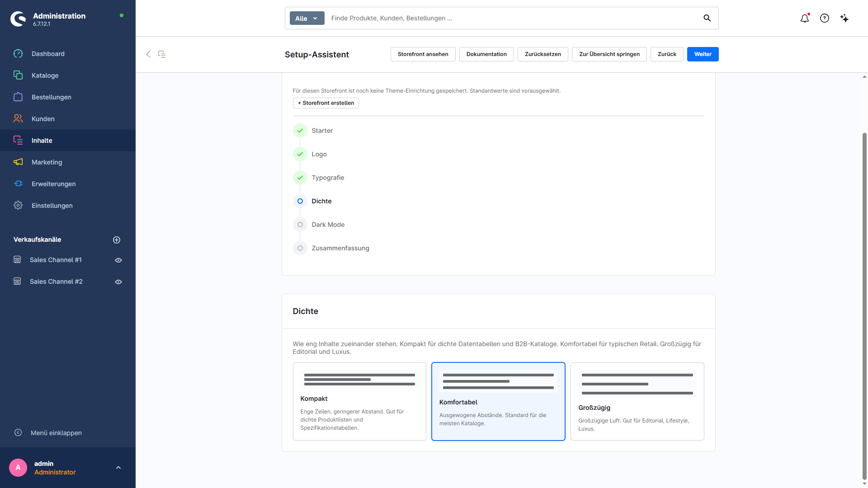Toggle storefront view for Sales Channel #1
Viewport: 868px width, 488px height.
pyautogui.click(x=118, y=260)
